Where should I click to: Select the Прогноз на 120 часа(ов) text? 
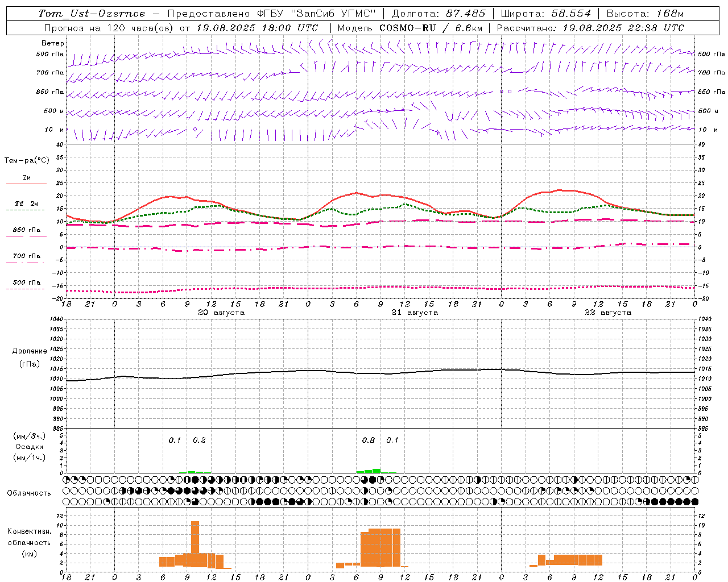(110, 28)
